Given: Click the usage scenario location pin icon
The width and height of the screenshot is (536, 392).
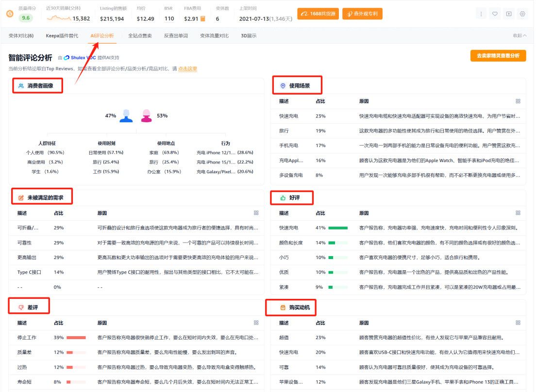Looking at the screenshot, I should (x=283, y=86).
